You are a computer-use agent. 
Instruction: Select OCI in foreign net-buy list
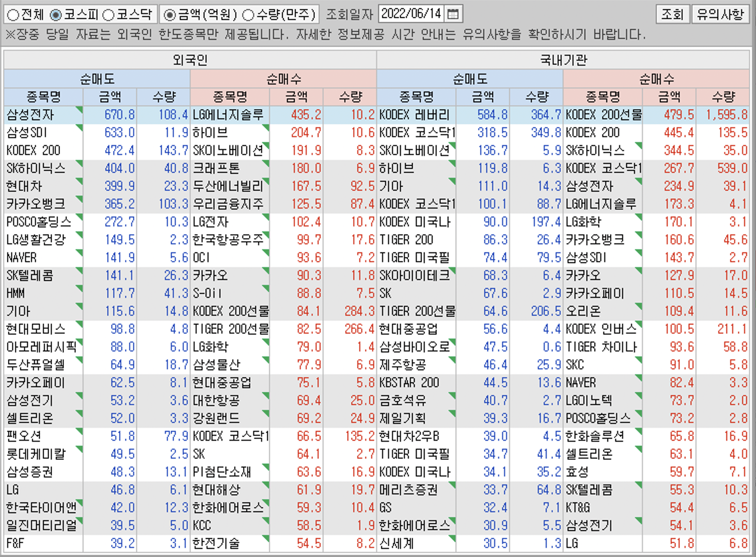(x=230, y=258)
